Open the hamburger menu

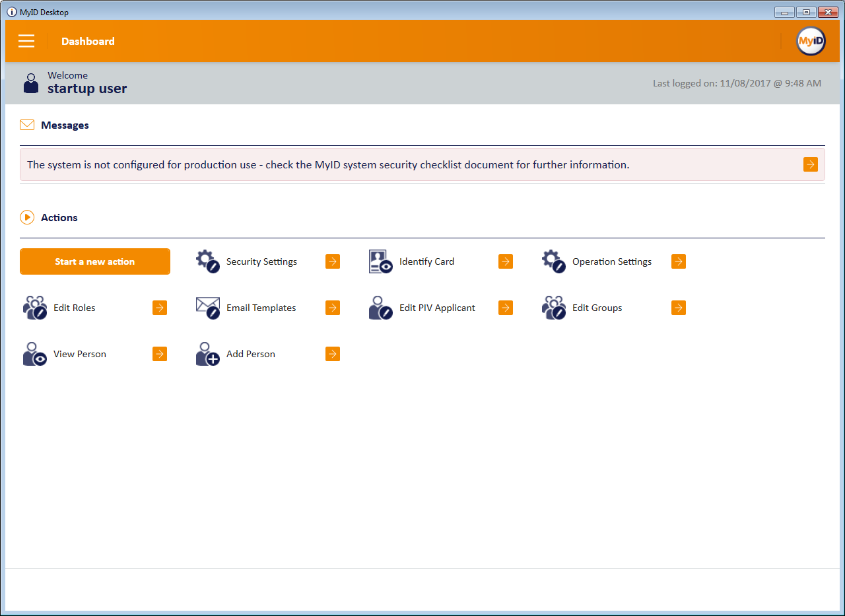click(x=26, y=41)
